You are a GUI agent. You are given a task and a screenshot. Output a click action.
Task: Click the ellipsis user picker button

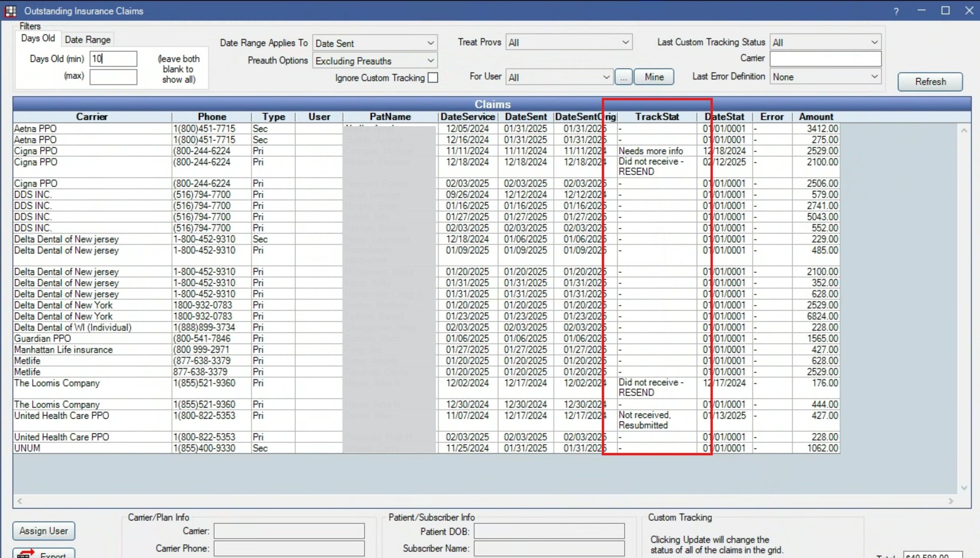[x=623, y=77]
